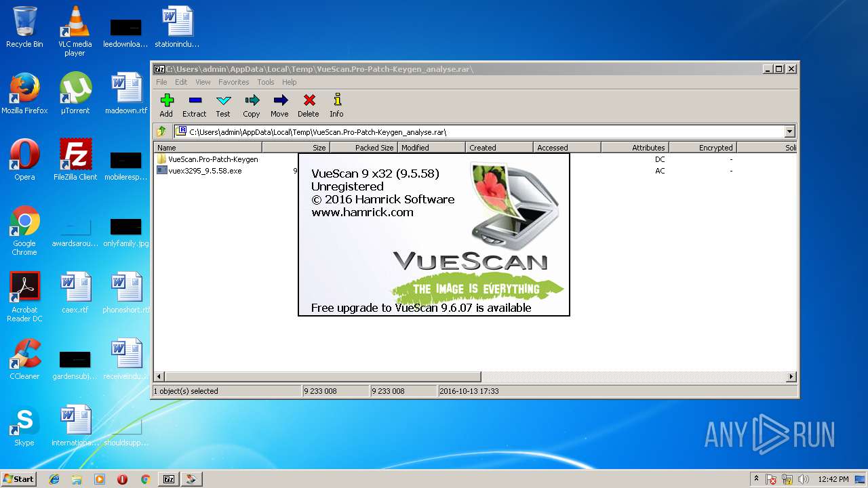Click the Move toolbar icon

[x=280, y=106]
